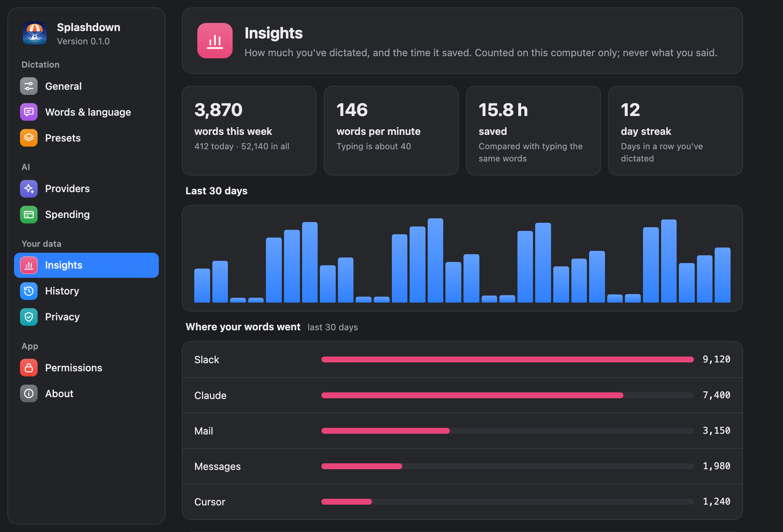
Task: Click the About info icon
Action: coord(29,393)
